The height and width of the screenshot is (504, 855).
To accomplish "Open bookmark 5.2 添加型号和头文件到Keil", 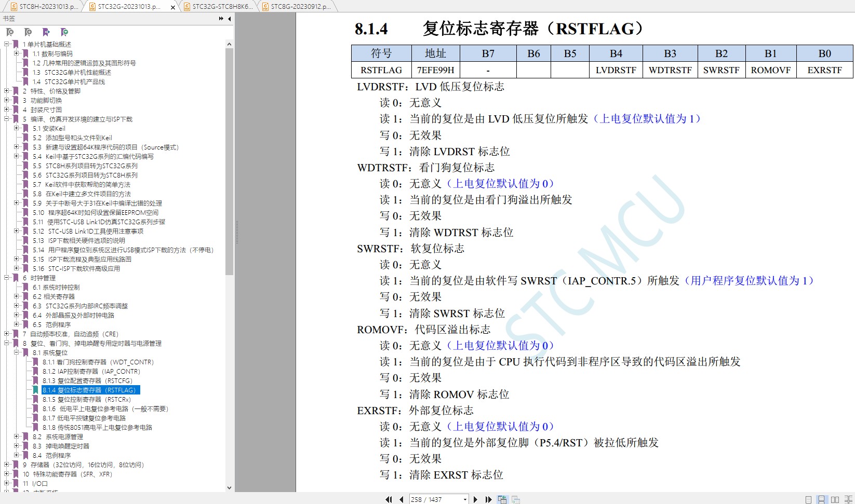I will 72,138.
